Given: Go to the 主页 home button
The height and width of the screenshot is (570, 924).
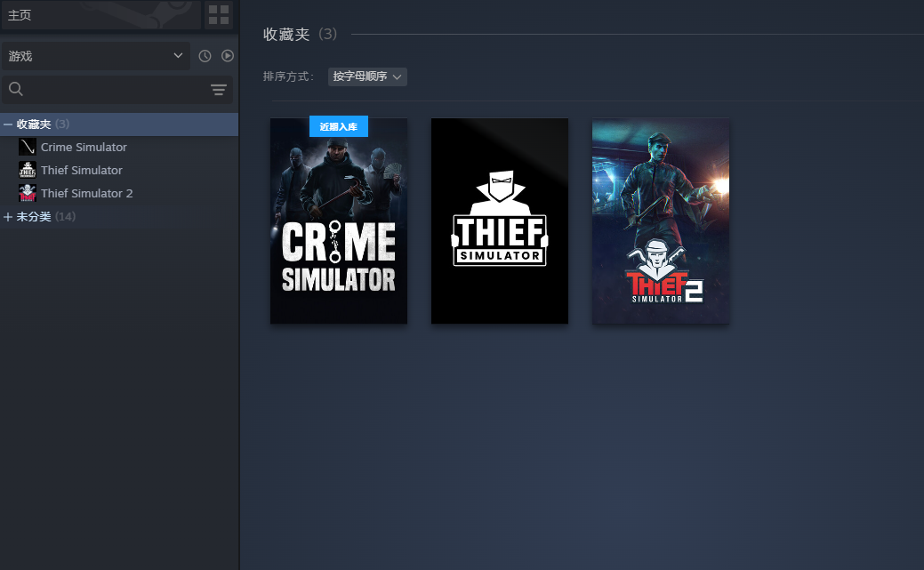Looking at the screenshot, I should pos(101,15).
